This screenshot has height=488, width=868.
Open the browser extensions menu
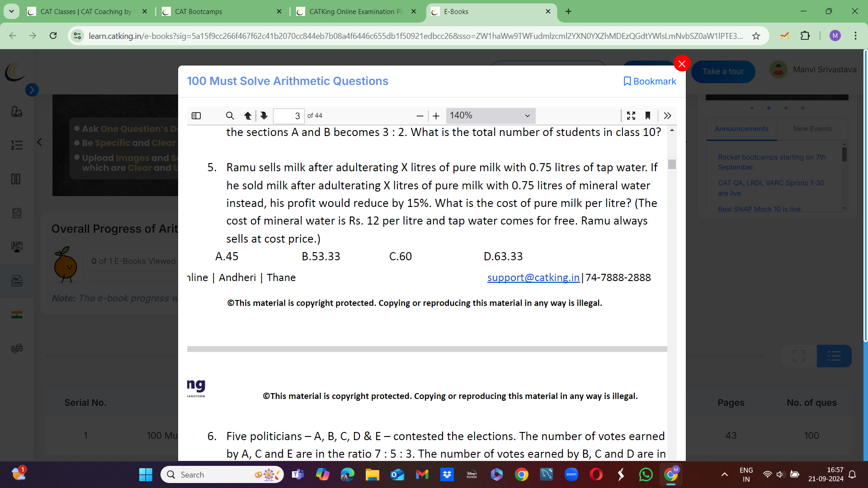(x=805, y=36)
